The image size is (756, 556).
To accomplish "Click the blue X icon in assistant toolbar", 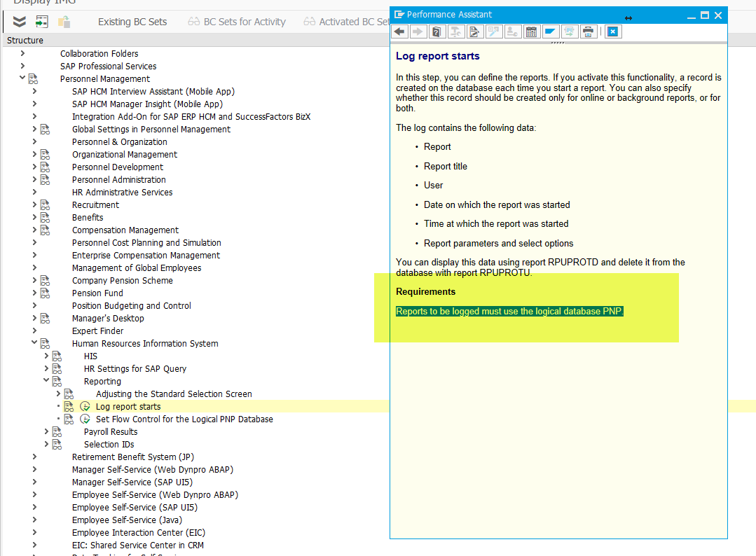I will coord(613,32).
